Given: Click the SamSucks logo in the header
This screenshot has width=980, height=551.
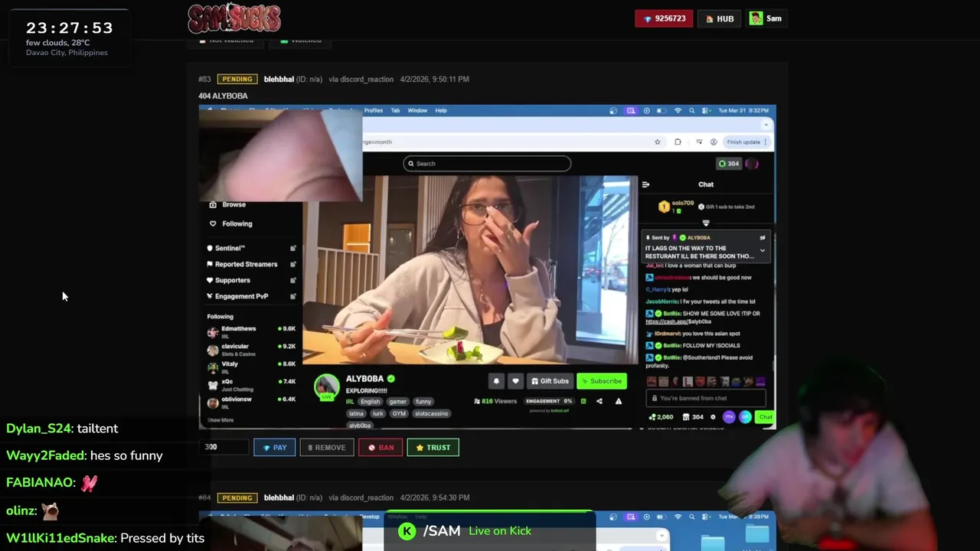Looking at the screenshot, I should click(234, 18).
